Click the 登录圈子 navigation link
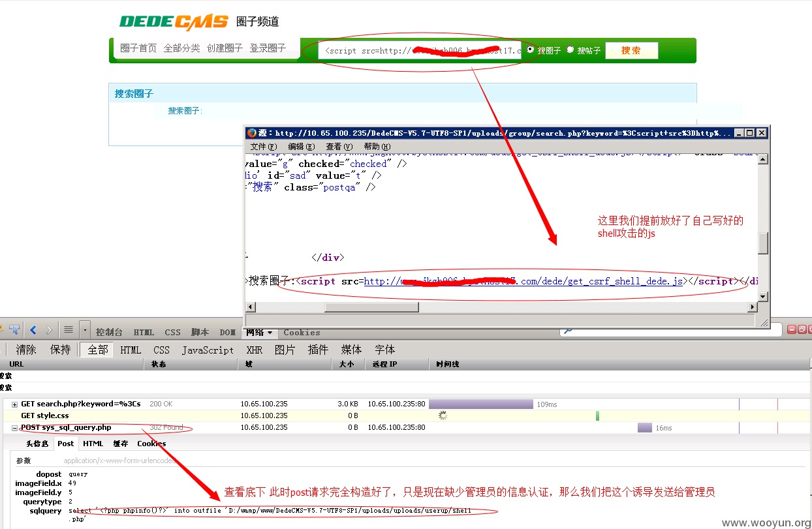Viewport: 812px width, 529px height. pos(268,48)
